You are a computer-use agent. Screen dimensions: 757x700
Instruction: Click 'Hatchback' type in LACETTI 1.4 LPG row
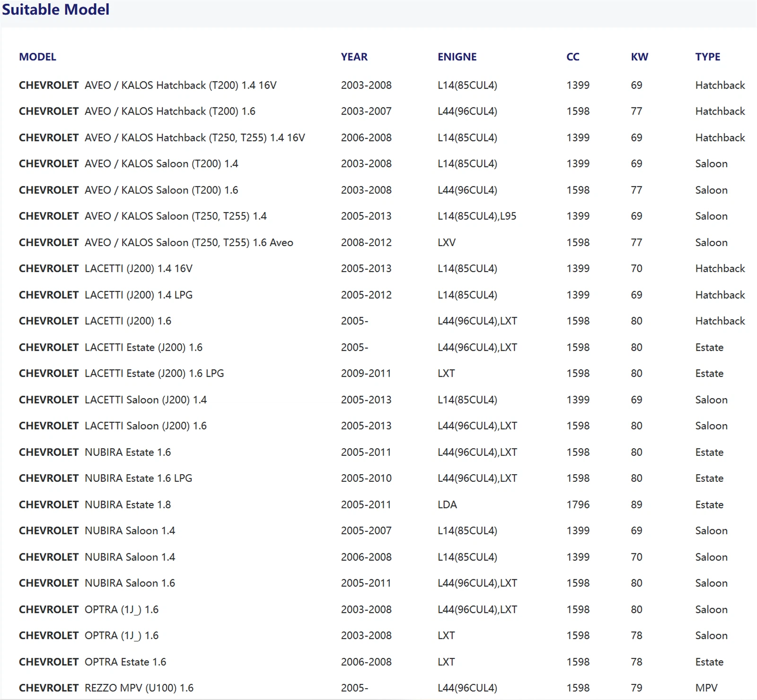tap(720, 295)
